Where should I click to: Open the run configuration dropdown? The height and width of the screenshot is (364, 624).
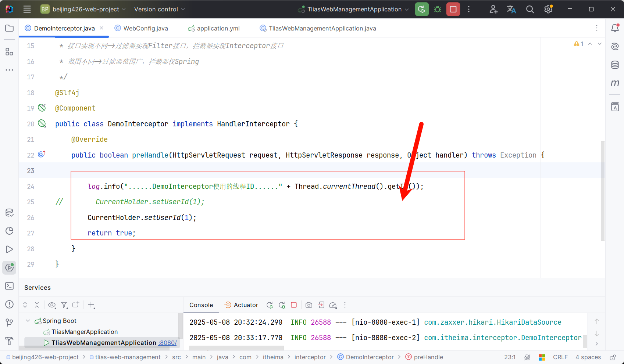(x=353, y=9)
